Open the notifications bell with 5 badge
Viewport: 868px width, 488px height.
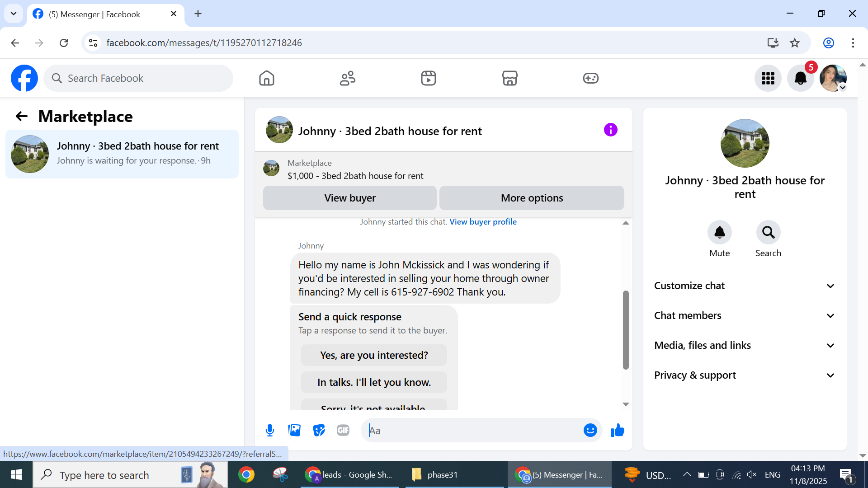click(801, 78)
